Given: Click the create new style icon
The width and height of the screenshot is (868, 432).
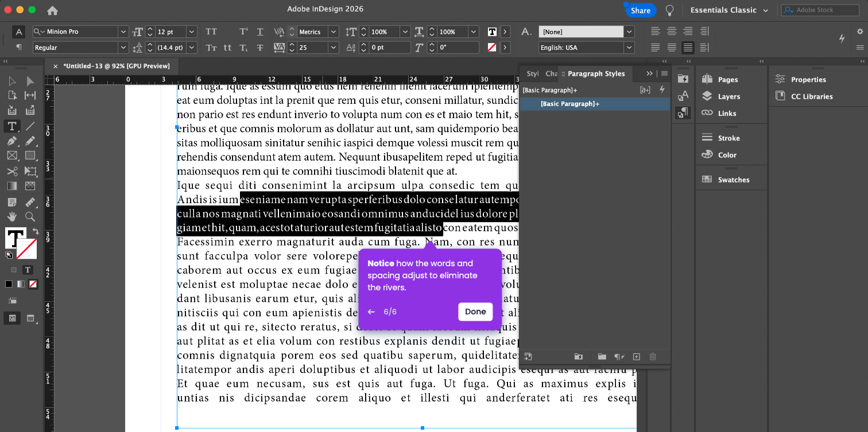Looking at the screenshot, I should pos(636,357).
